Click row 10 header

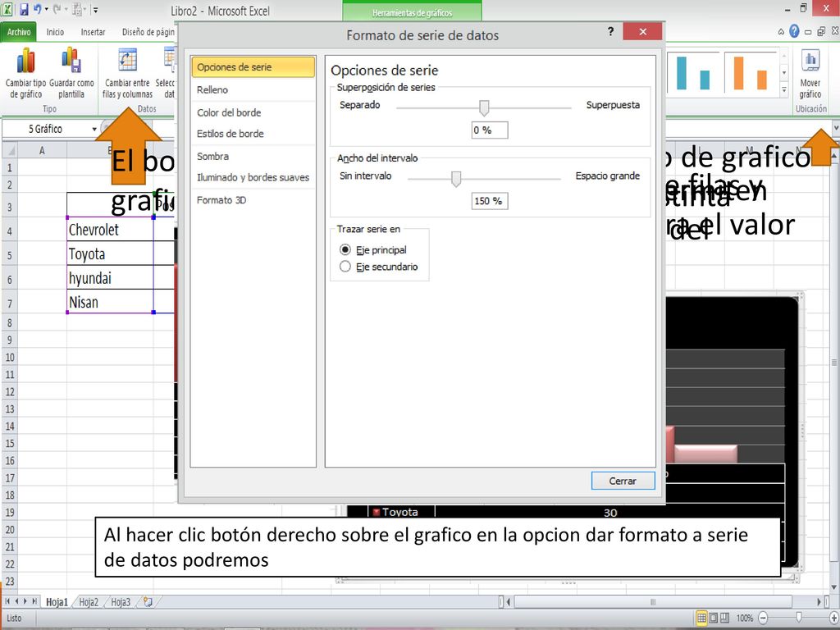pos(10,358)
